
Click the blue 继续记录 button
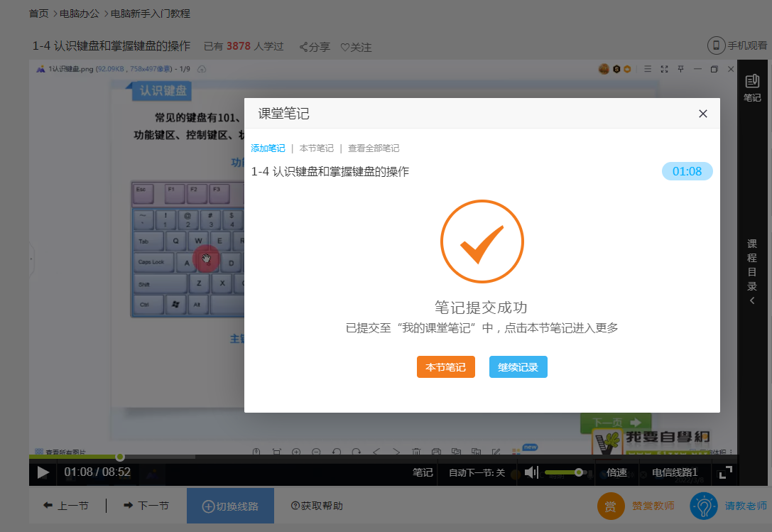coord(518,367)
